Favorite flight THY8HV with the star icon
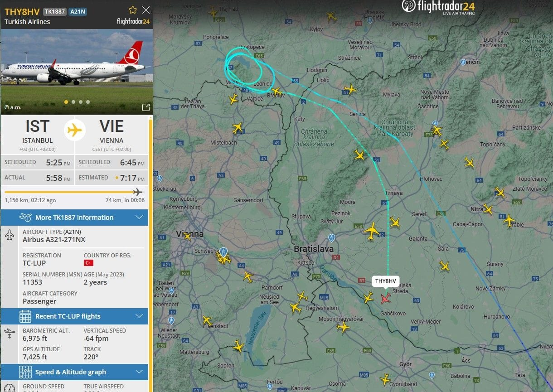This screenshot has width=553, height=392. 133,10
